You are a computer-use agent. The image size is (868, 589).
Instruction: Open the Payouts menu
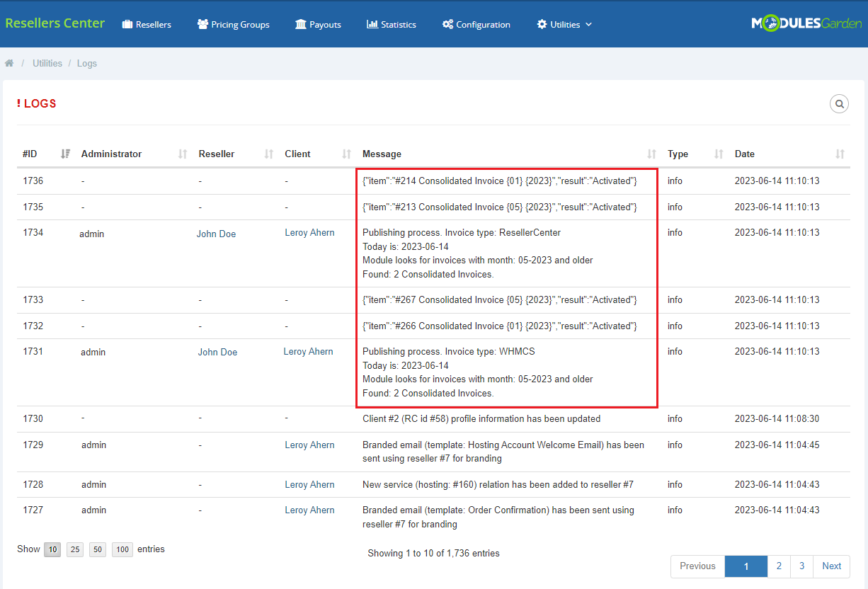(318, 24)
